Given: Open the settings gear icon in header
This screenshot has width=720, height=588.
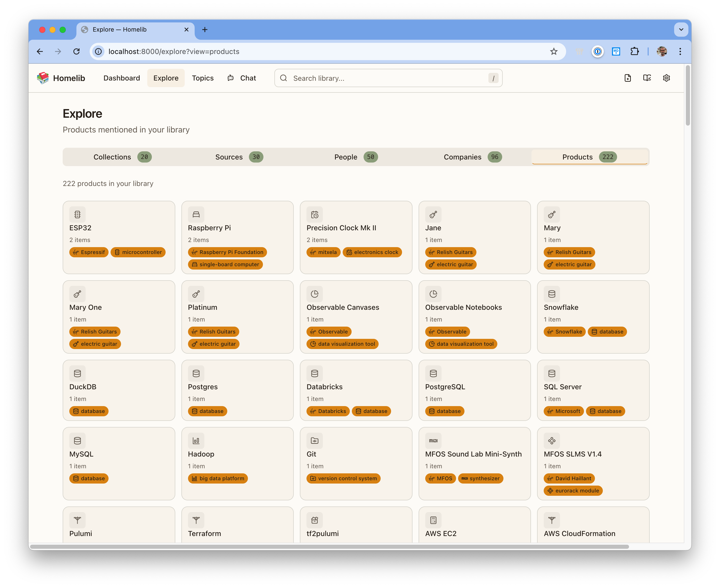Looking at the screenshot, I should 666,78.
